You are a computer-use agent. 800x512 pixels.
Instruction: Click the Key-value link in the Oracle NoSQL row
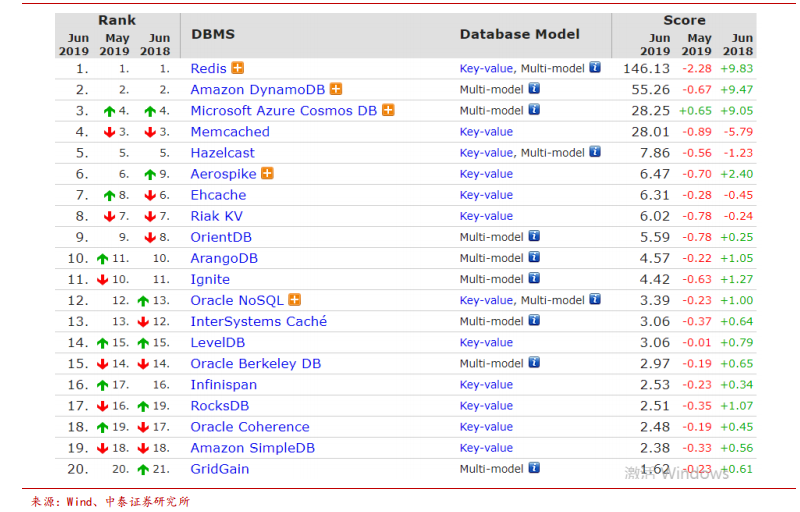click(486, 300)
